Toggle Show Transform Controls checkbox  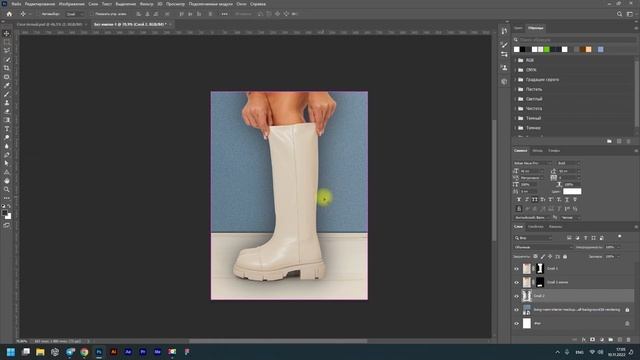click(93, 14)
